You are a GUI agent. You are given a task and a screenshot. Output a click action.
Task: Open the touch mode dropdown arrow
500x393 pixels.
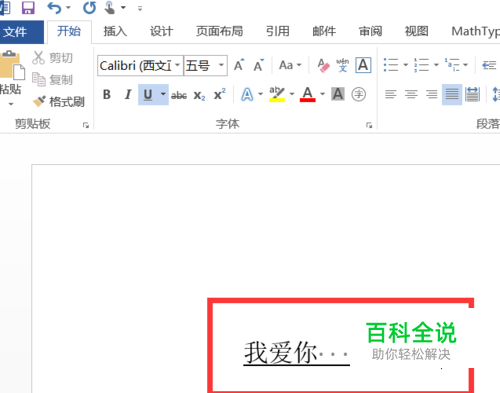123,7
